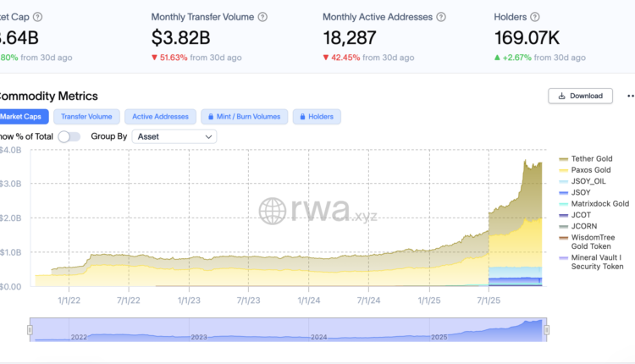635x364 pixels.
Task: Click the Download button
Action: point(580,96)
